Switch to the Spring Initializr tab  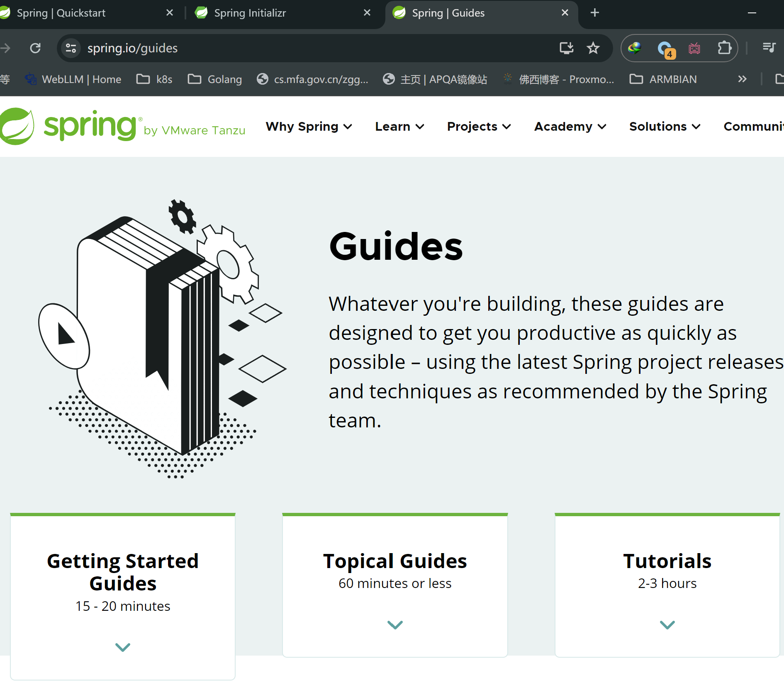(283, 13)
